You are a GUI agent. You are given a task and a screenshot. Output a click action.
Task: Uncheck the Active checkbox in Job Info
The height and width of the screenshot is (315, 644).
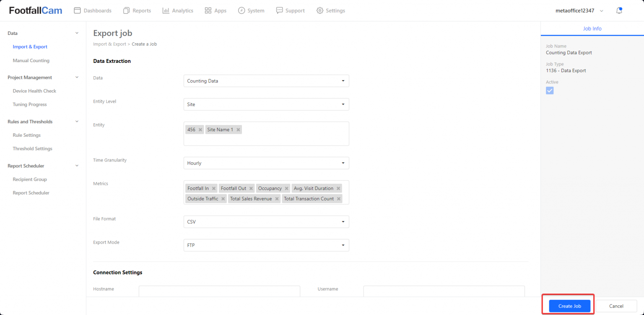[x=550, y=90]
